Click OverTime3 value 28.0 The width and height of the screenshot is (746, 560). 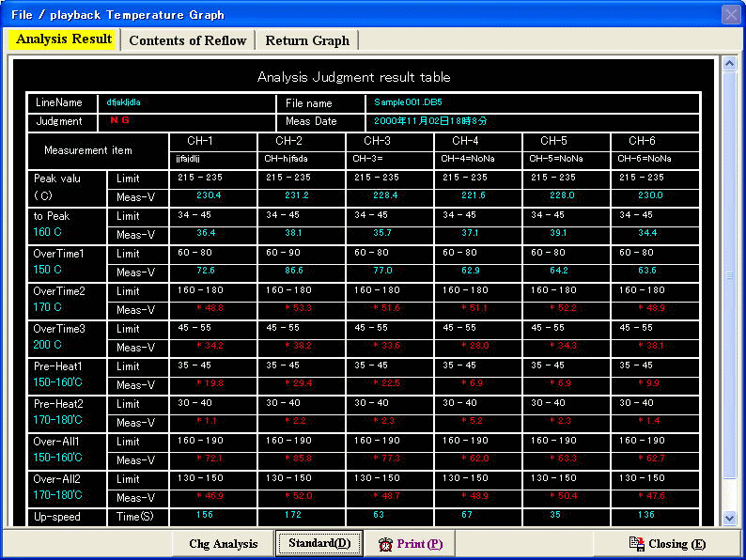point(475,346)
